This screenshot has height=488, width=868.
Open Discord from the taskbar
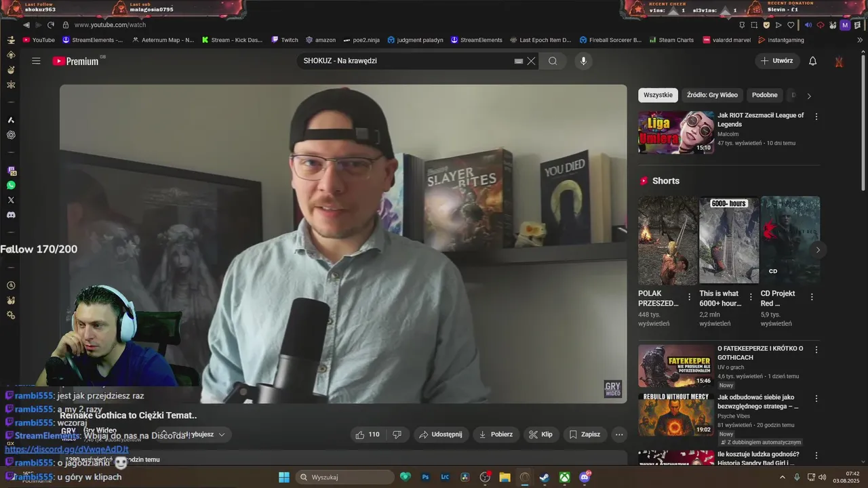[x=585, y=477]
